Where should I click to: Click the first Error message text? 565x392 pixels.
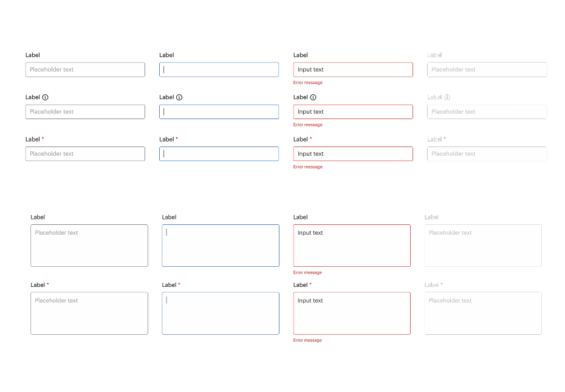pos(308,82)
